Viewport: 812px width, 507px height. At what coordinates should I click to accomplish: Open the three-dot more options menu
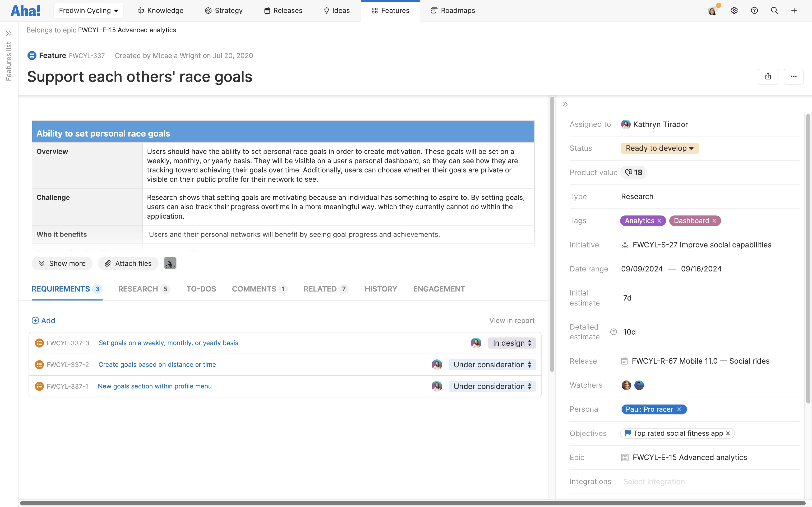[x=793, y=77]
